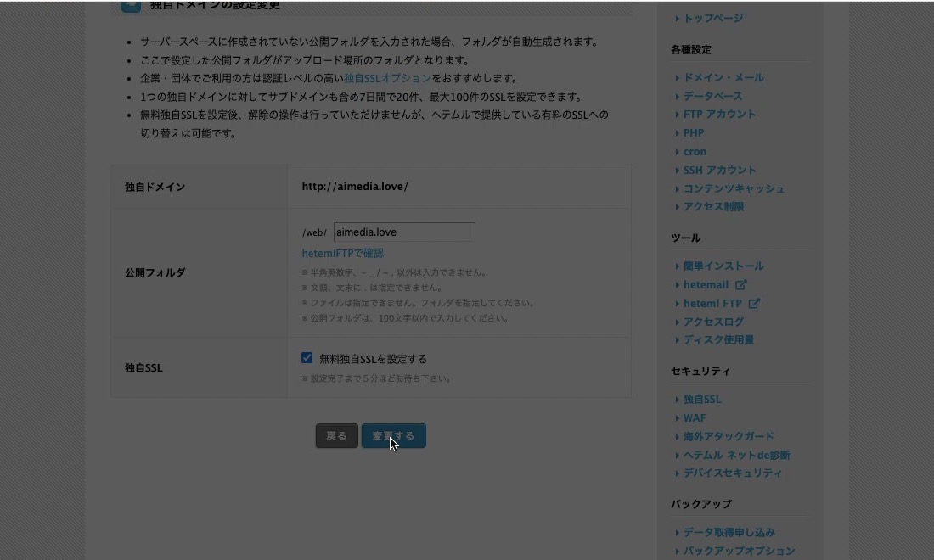Open heteml FTP tool link
934x560 pixels.
(x=712, y=303)
